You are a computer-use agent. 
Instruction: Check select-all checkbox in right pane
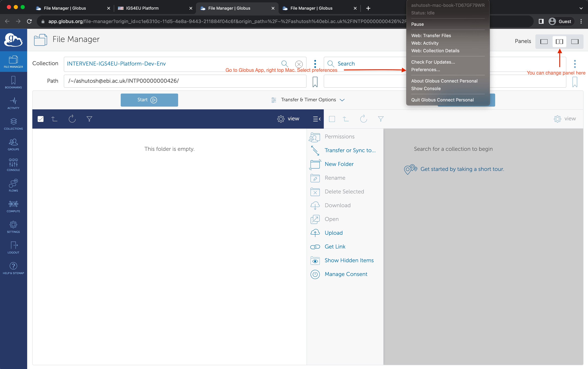[332, 119]
